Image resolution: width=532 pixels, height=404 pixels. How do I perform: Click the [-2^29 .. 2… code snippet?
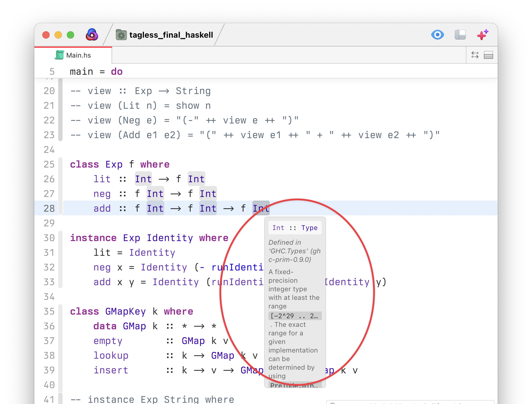click(295, 316)
